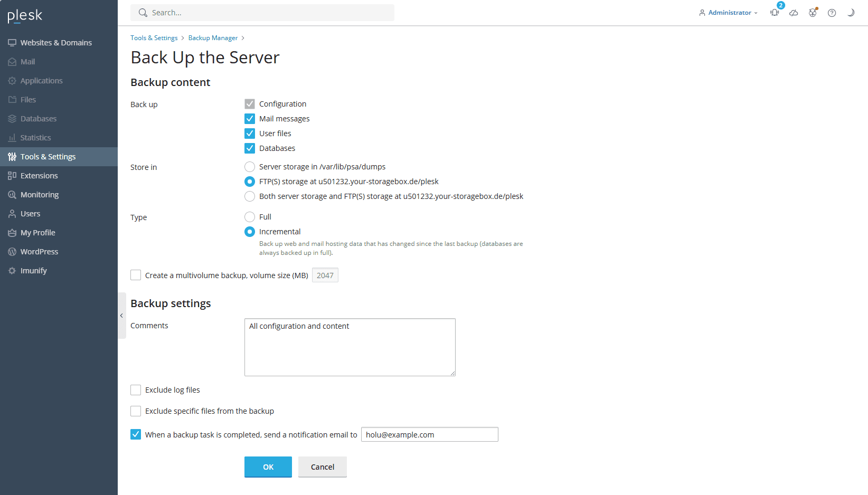Toggle dark mode with the moon icon
This screenshot has height=495, width=868.
coord(851,13)
